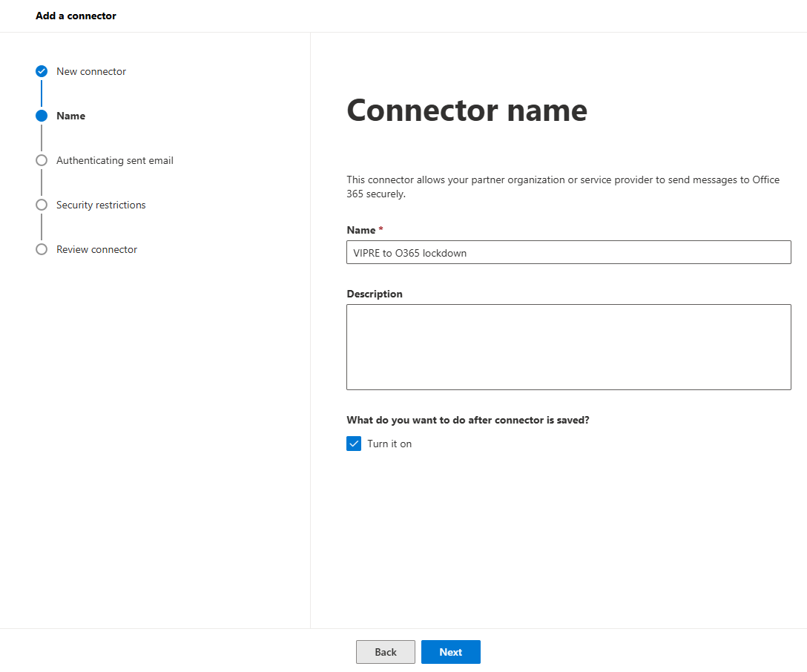Image resolution: width=807 pixels, height=672 pixels.
Task: Click the Security restrictions step circle
Action: tap(42, 205)
